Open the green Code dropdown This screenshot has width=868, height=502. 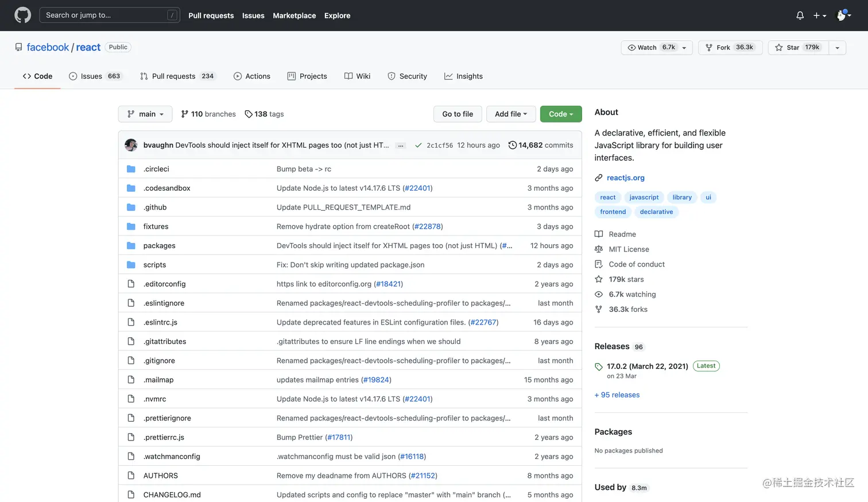point(561,114)
